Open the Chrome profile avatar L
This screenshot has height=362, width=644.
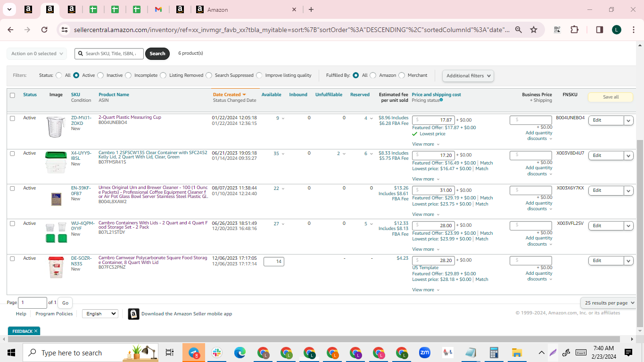click(x=617, y=30)
